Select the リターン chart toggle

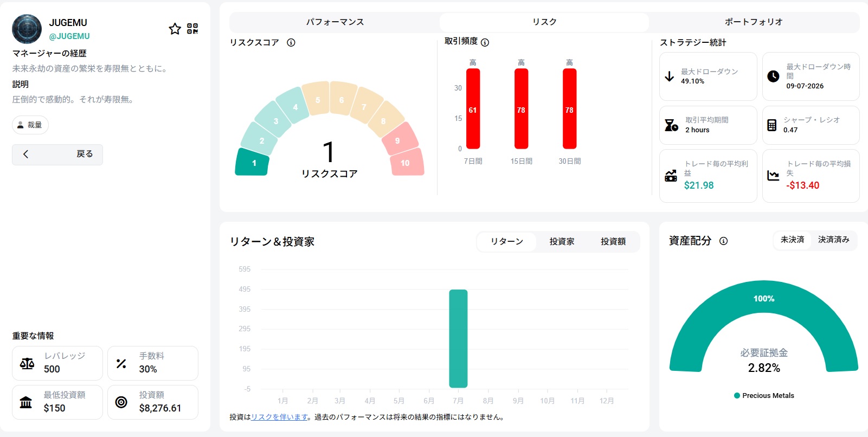[x=507, y=242]
